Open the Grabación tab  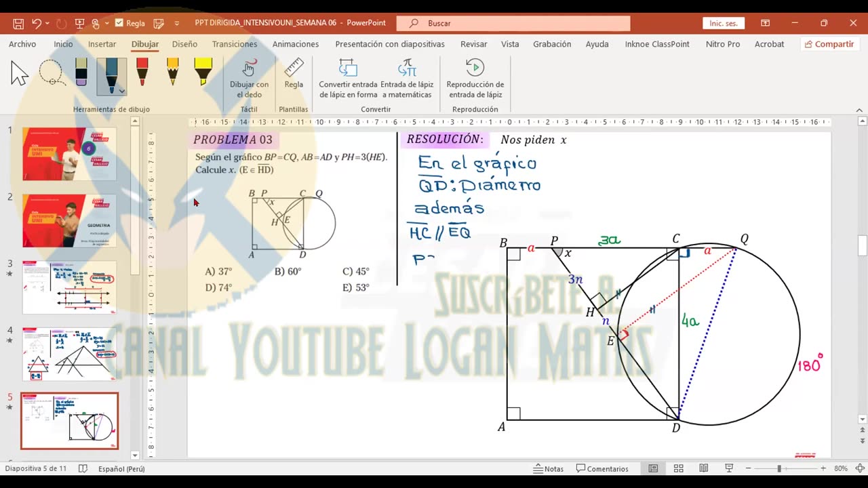(552, 44)
